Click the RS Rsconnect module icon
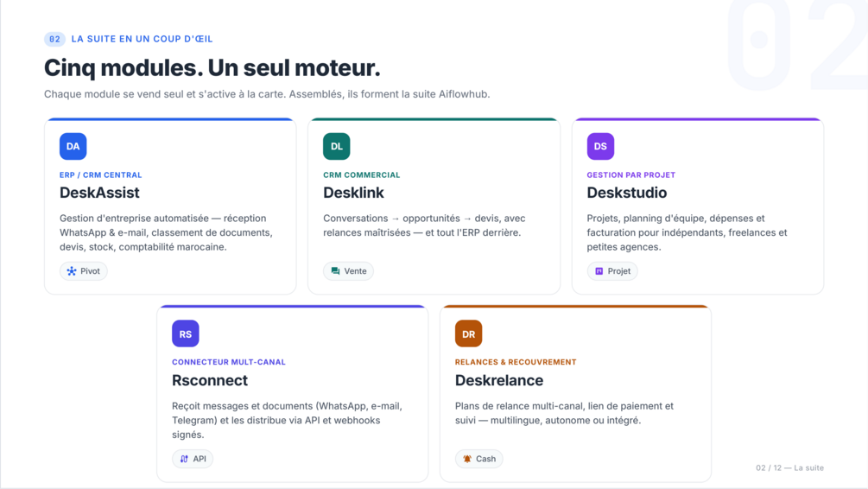Screen dimensions: 868x489 (186, 333)
